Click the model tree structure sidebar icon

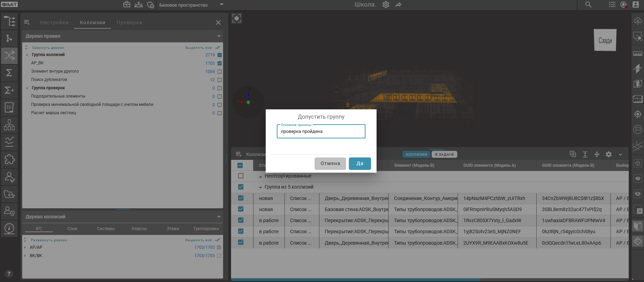pyautogui.click(x=9, y=21)
